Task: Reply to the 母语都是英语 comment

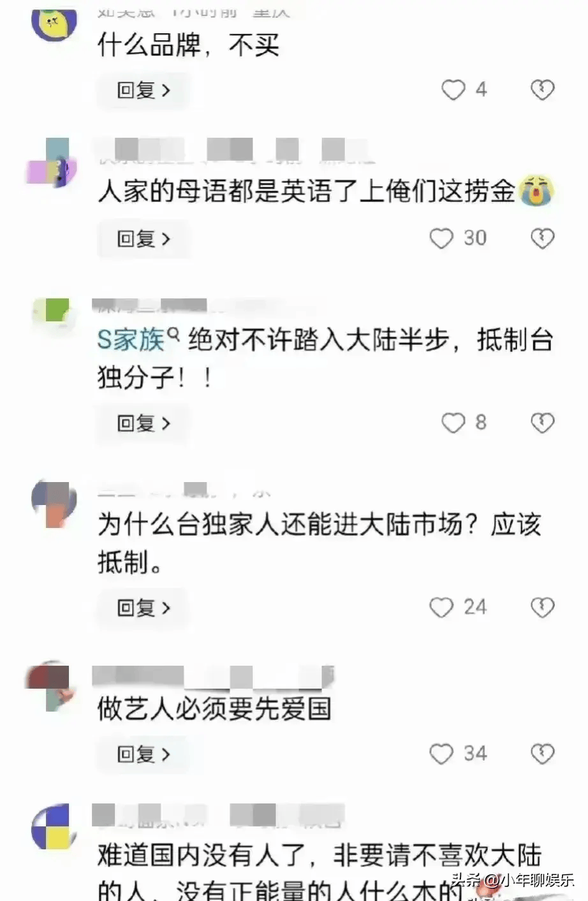Action: tap(143, 239)
